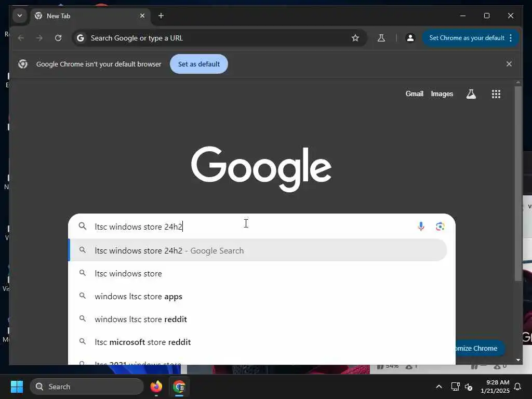This screenshot has width=532, height=399.
Task: Open Gmail link
Action: point(414,94)
